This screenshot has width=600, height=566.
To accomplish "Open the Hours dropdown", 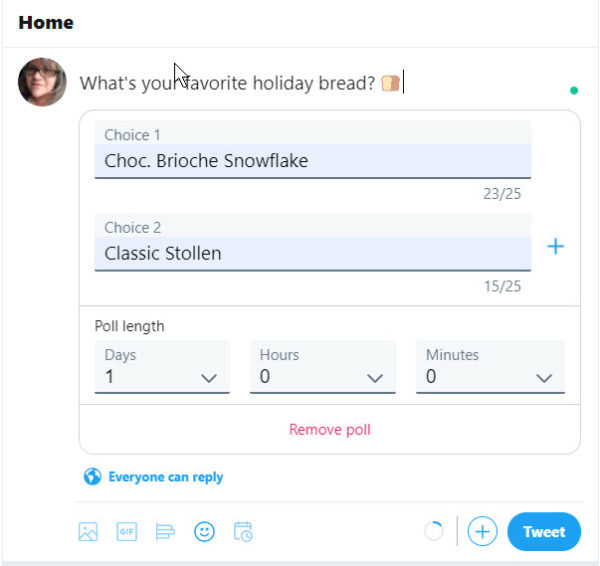I will click(x=323, y=367).
